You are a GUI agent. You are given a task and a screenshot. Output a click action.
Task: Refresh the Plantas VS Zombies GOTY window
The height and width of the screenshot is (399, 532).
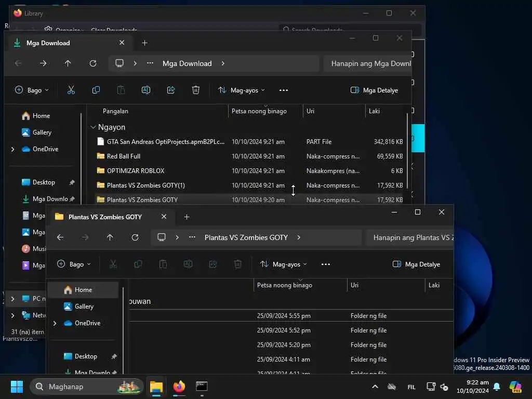click(x=135, y=237)
